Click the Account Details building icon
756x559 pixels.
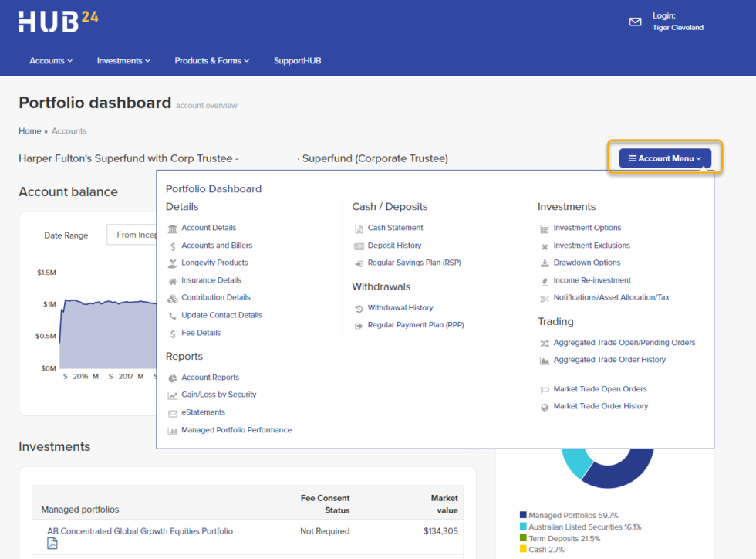[x=172, y=229]
